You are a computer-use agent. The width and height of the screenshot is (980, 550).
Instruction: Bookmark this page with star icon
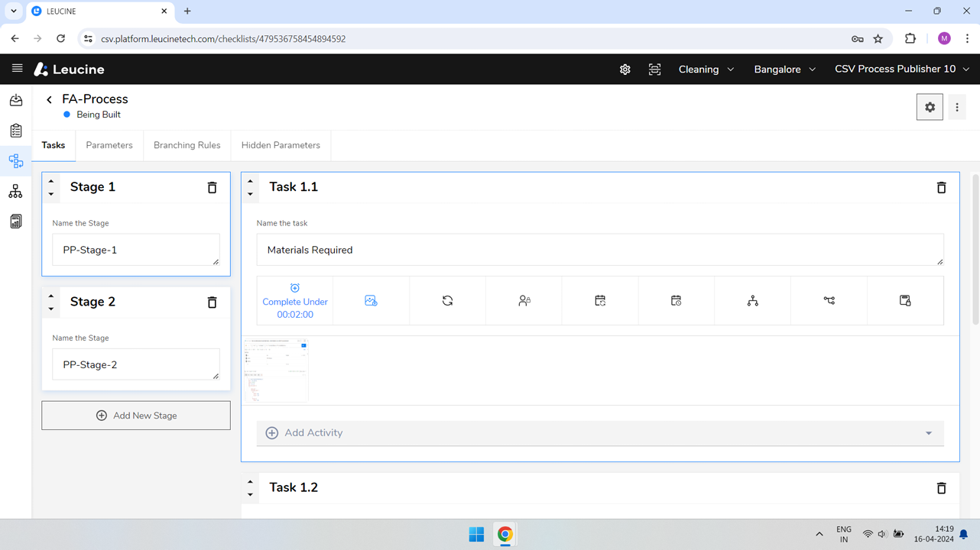878,39
